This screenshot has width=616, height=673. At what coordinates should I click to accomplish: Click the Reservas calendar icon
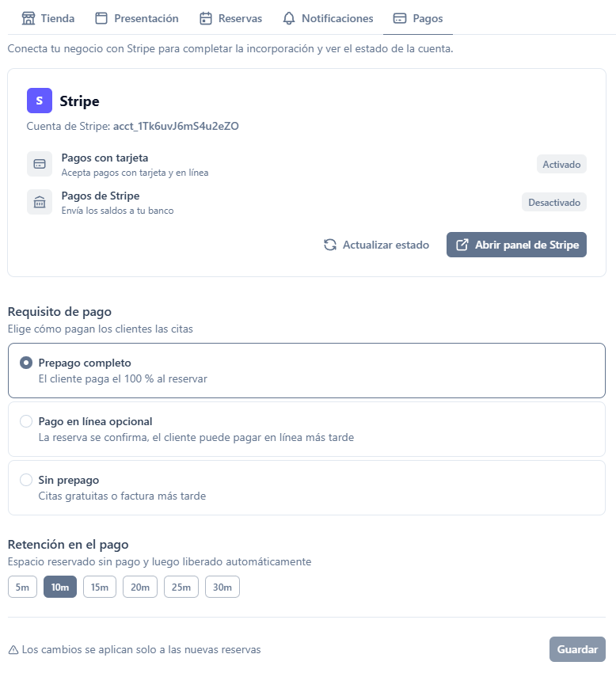(x=206, y=18)
